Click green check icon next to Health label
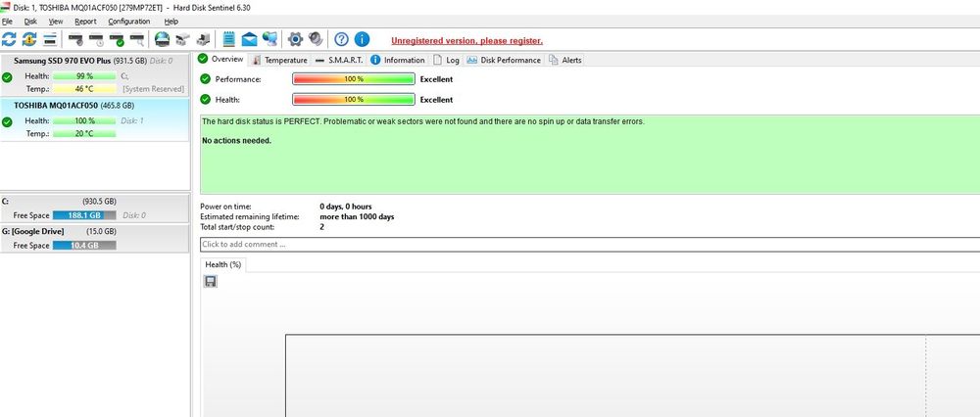 pos(205,99)
